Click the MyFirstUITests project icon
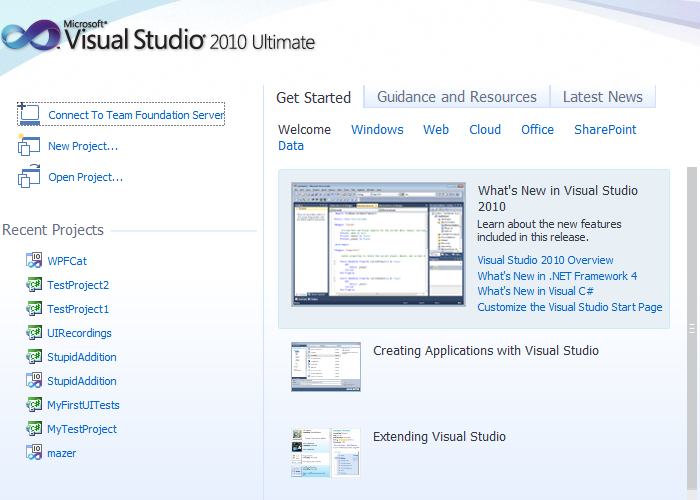Screen dimensions: 700x500 [x=34, y=404]
